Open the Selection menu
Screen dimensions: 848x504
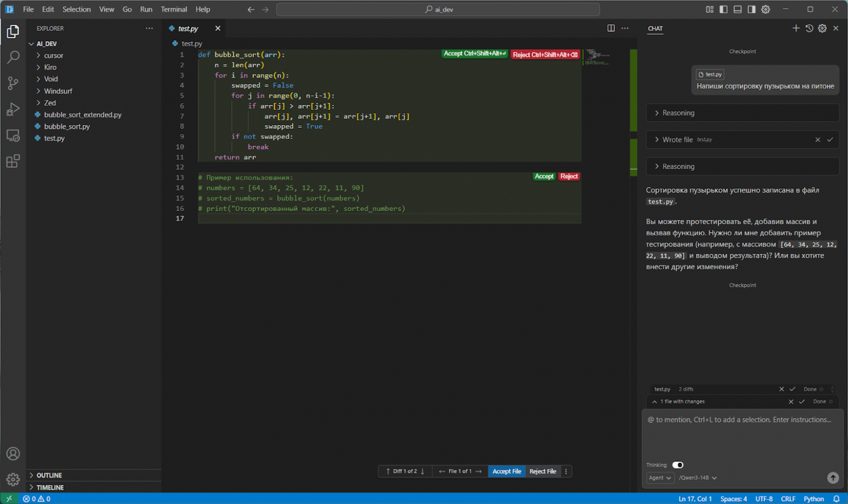[x=76, y=9]
